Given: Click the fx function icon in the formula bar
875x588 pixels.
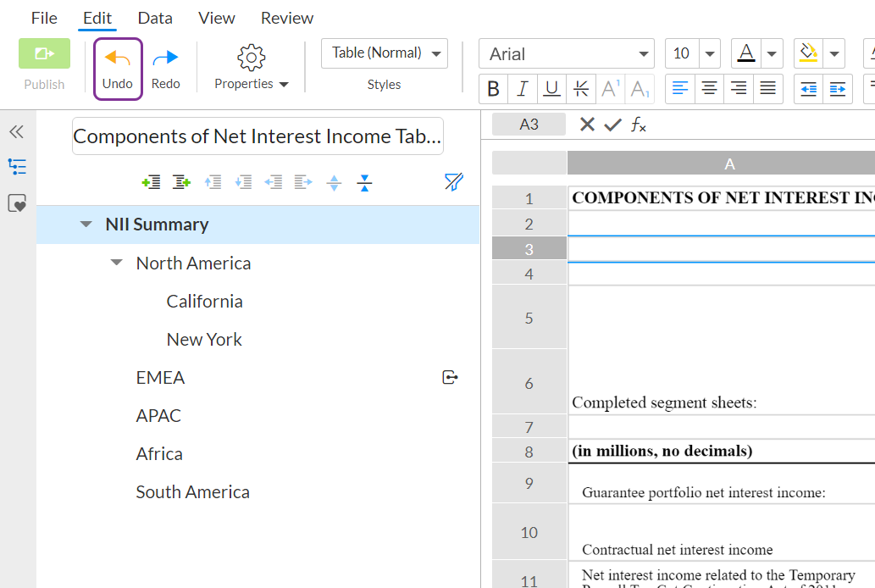Looking at the screenshot, I should point(640,124).
